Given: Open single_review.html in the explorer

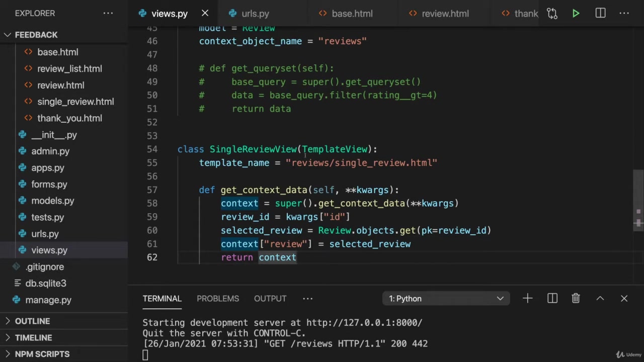Looking at the screenshot, I should (75, 102).
